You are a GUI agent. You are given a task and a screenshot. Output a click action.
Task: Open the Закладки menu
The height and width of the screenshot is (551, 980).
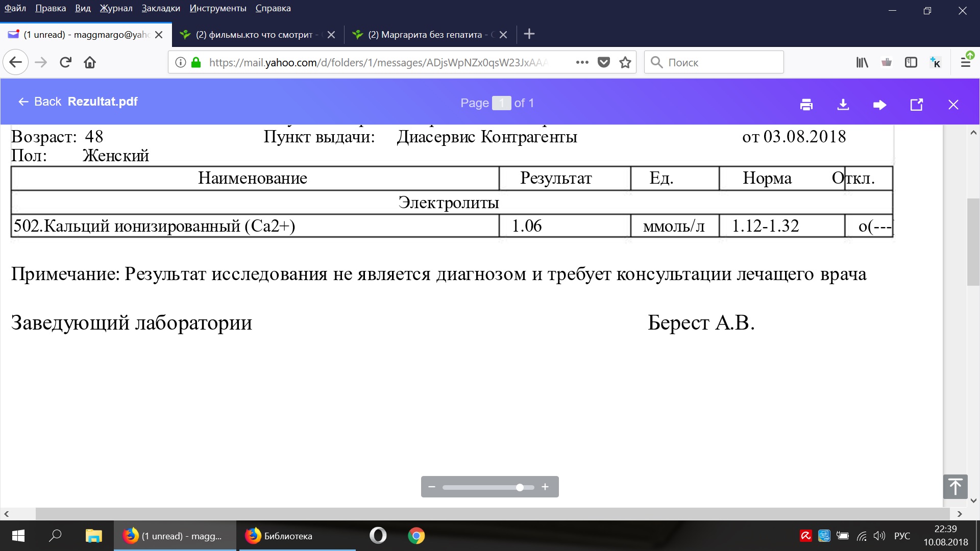click(x=161, y=8)
